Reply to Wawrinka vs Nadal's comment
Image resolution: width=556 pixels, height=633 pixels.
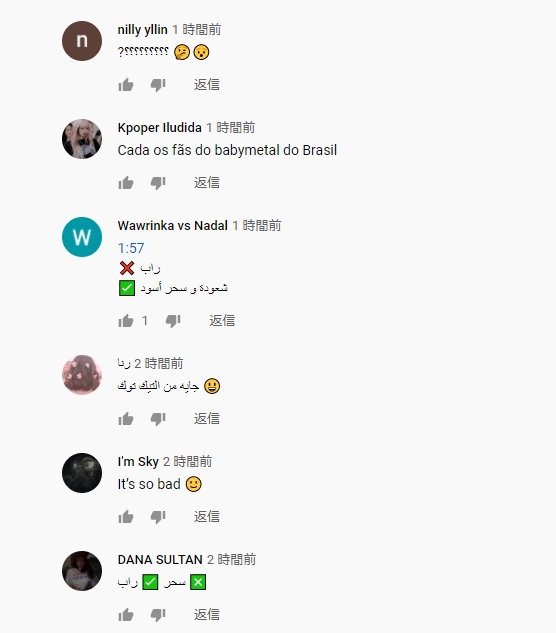coord(222,321)
